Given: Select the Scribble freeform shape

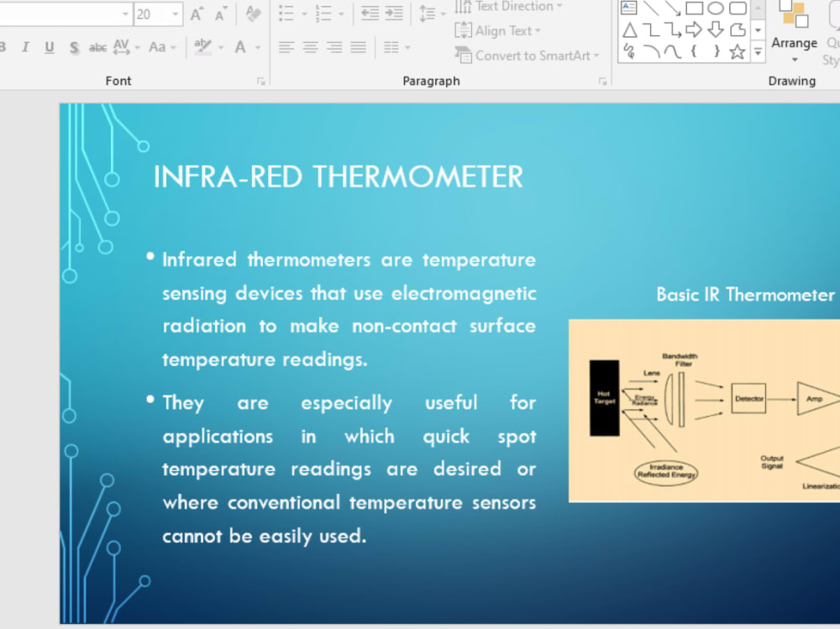Looking at the screenshot, I should click(629, 51).
